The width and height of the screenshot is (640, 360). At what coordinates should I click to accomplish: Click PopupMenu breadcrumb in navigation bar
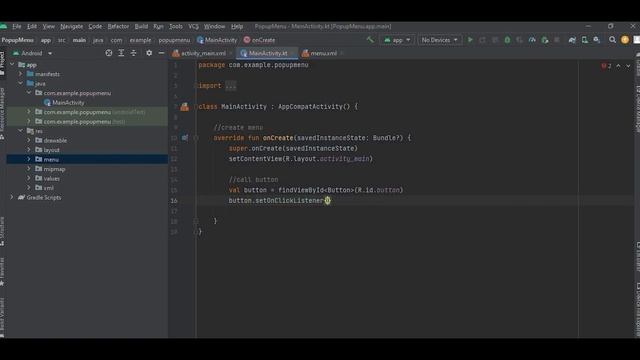tap(18, 40)
